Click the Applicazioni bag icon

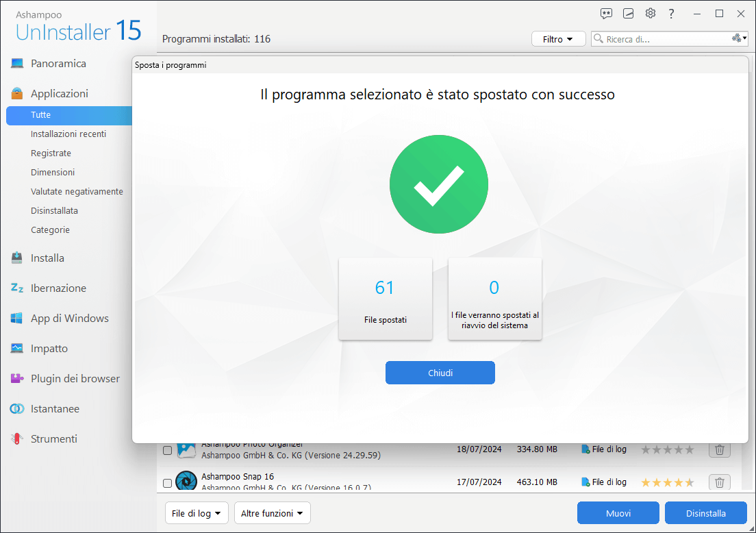[x=17, y=93]
